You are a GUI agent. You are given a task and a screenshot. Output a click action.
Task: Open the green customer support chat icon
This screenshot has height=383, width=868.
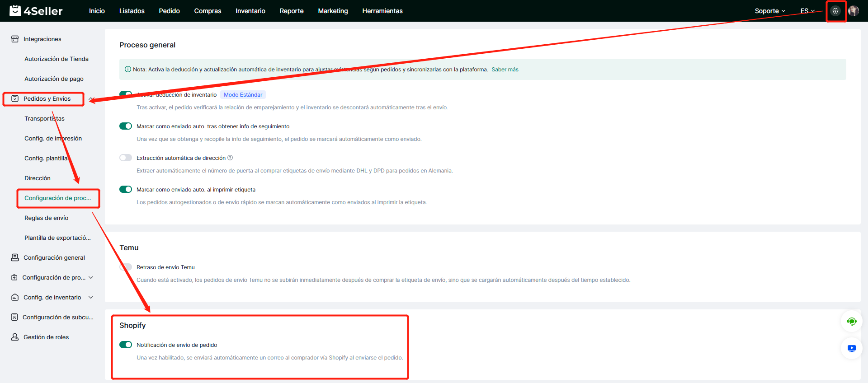click(852, 322)
